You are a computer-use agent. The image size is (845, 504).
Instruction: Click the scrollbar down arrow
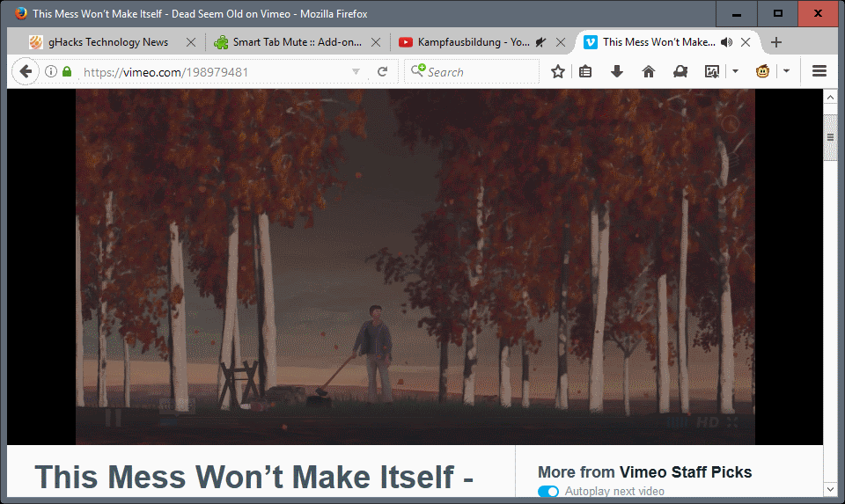(830, 489)
